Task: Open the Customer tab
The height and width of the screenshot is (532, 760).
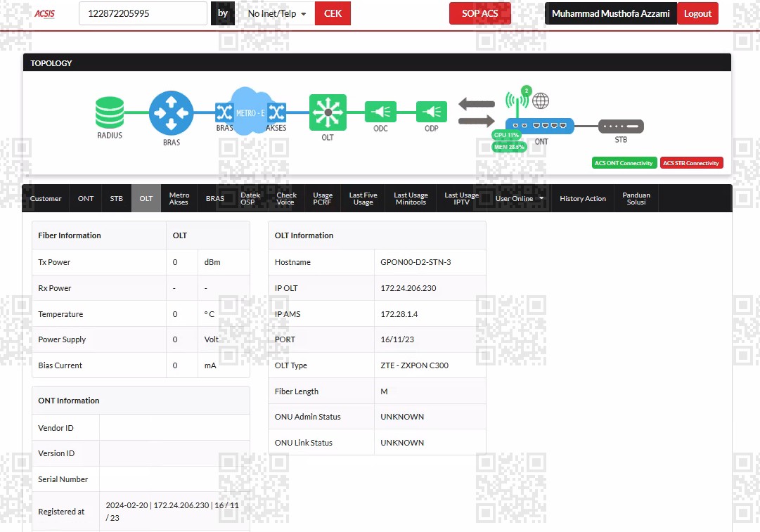Action: click(x=46, y=199)
